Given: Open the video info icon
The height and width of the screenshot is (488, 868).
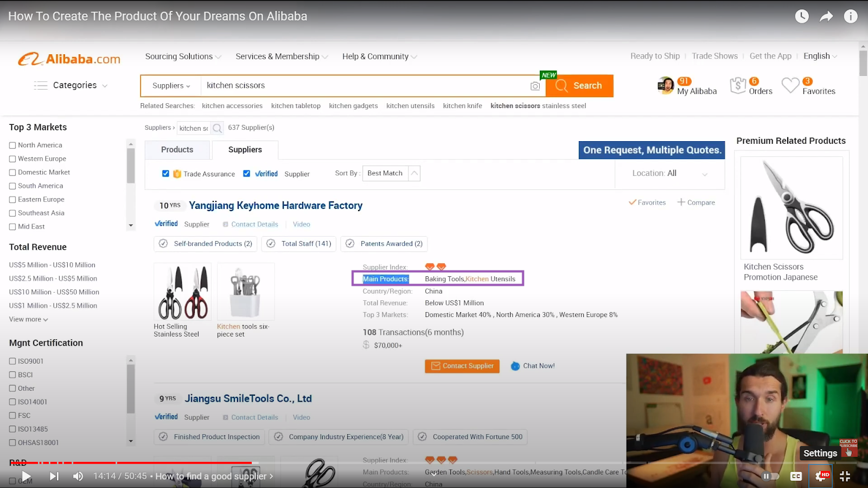Looking at the screenshot, I should (x=851, y=16).
